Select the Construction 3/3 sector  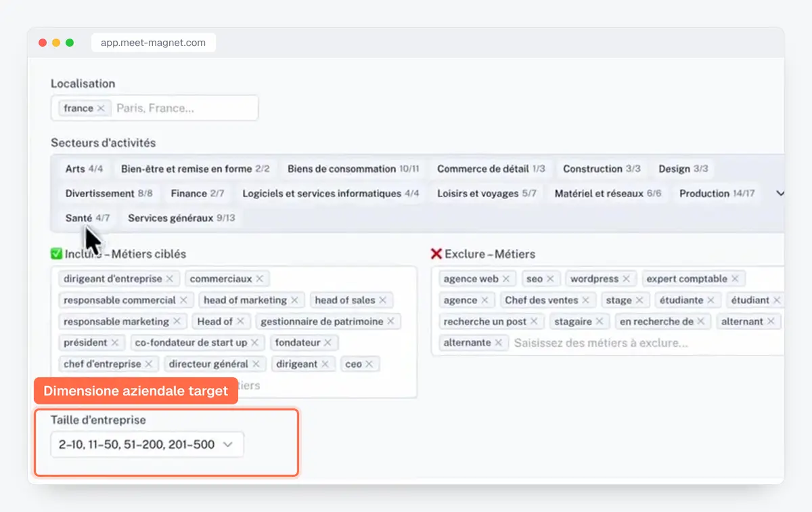click(x=602, y=169)
